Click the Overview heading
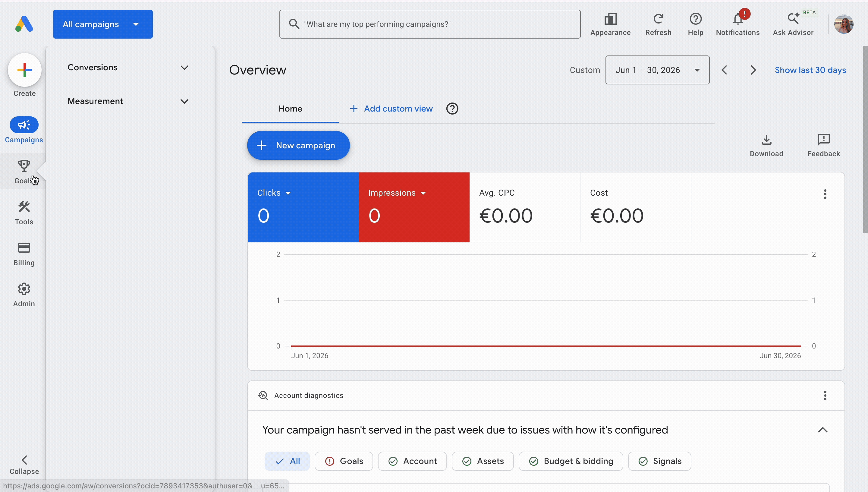Screen dimensions: 868x492 click(x=257, y=70)
